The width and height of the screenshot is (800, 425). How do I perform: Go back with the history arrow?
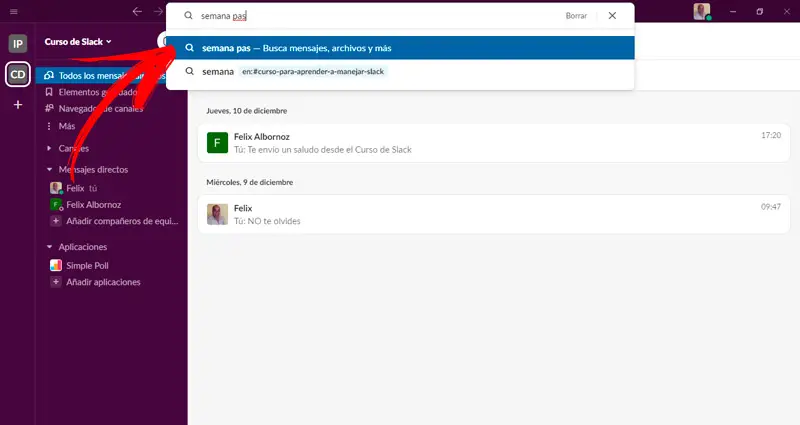tap(137, 12)
